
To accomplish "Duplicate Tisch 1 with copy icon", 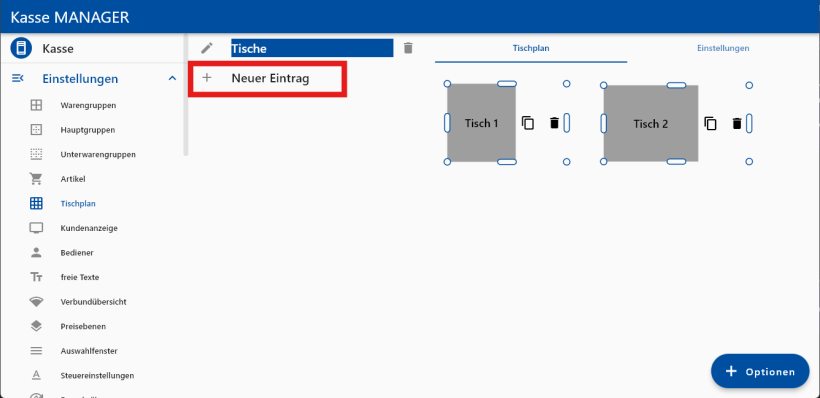I will pyautogui.click(x=528, y=123).
